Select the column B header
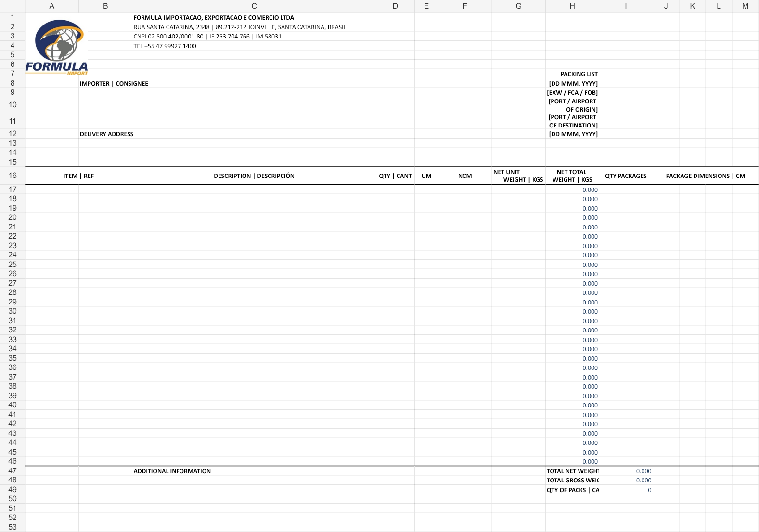The height and width of the screenshot is (532, 759). click(105, 6)
